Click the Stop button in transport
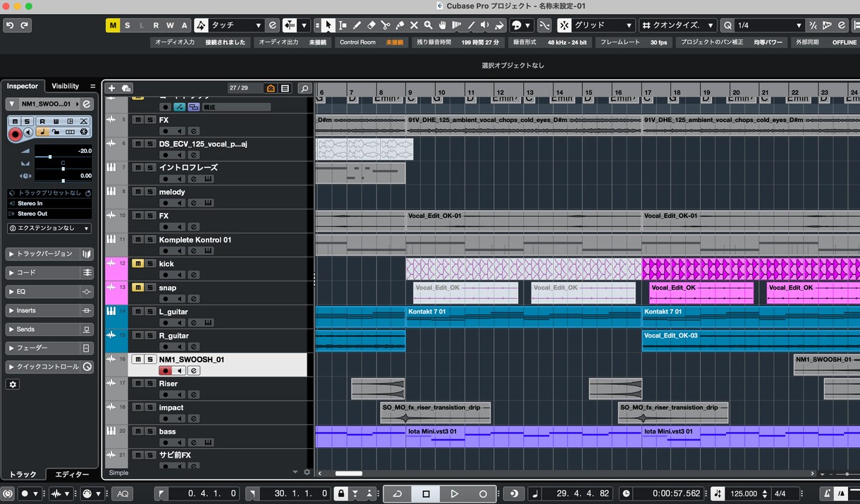 [x=426, y=493]
